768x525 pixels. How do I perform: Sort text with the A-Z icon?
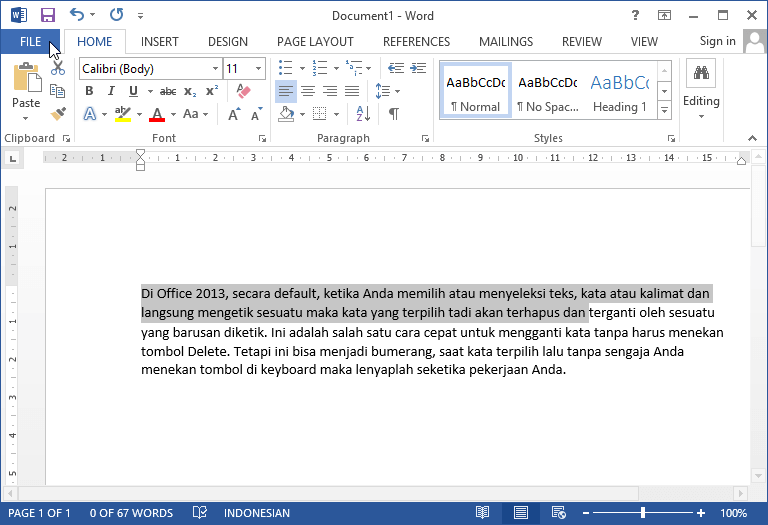coord(363,114)
